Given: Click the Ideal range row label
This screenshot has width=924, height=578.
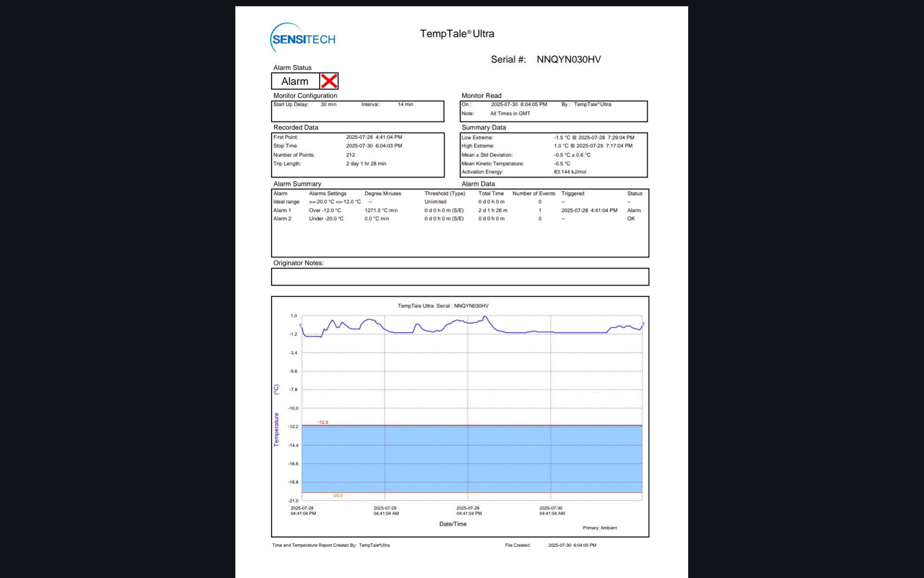Looking at the screenshot, I should 286,202.
